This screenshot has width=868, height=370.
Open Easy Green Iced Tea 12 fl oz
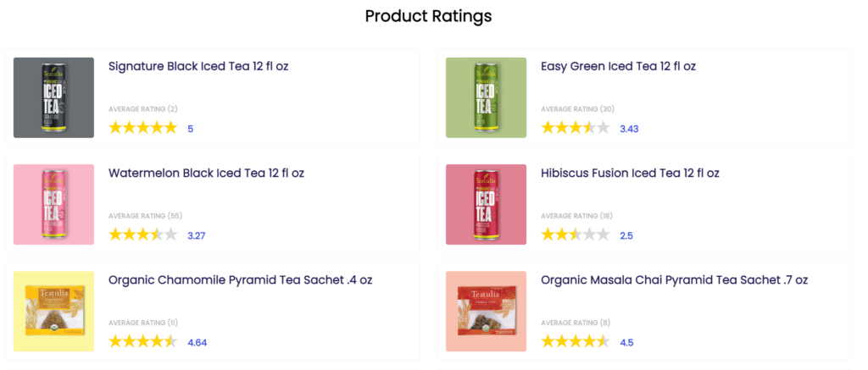[x=618, y=66]
